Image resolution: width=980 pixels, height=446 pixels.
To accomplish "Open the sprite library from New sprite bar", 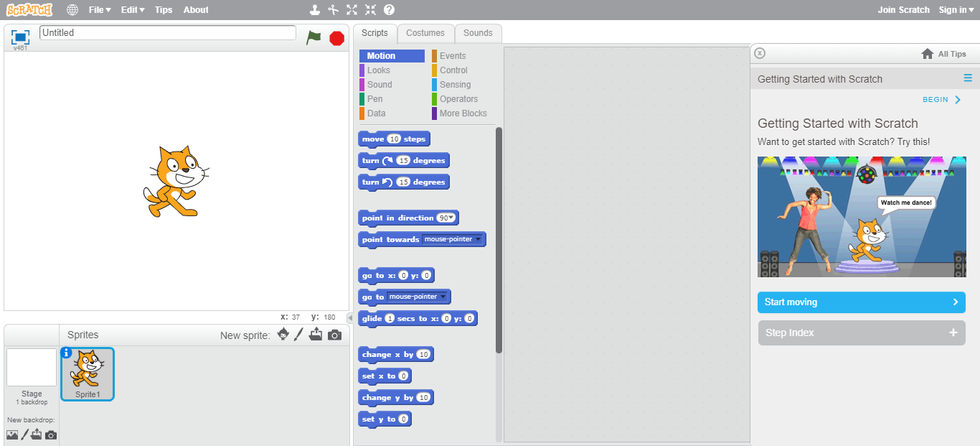I will [283, 334].
